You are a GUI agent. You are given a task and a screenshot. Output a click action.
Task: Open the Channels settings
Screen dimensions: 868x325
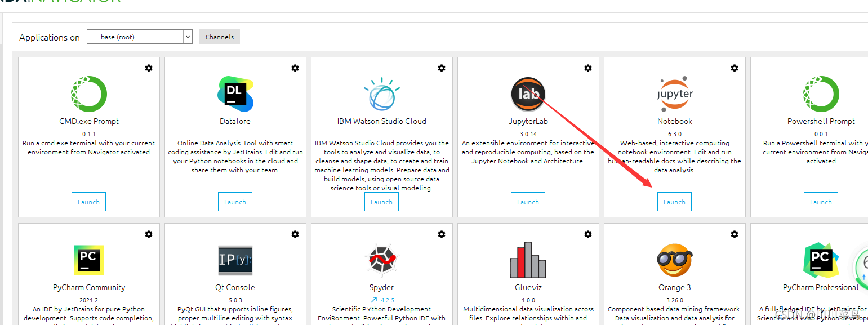coord(220,37)
